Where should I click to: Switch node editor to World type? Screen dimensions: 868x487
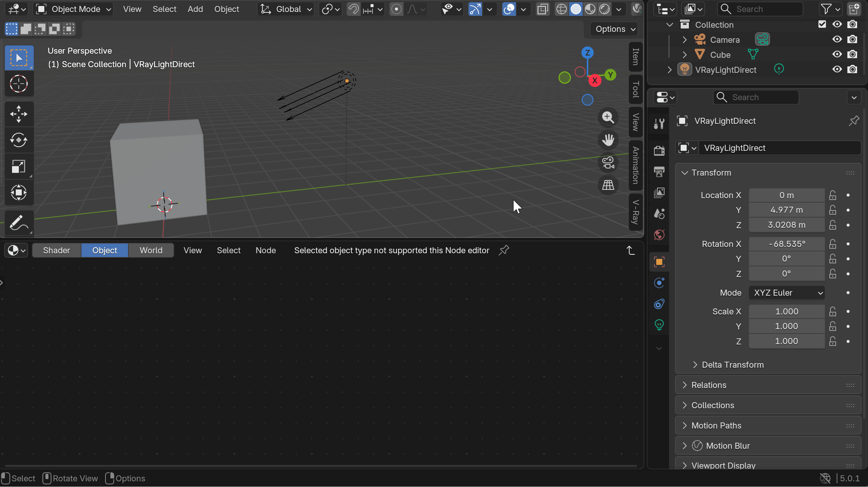pyautogui.click(x=151, y=250)
